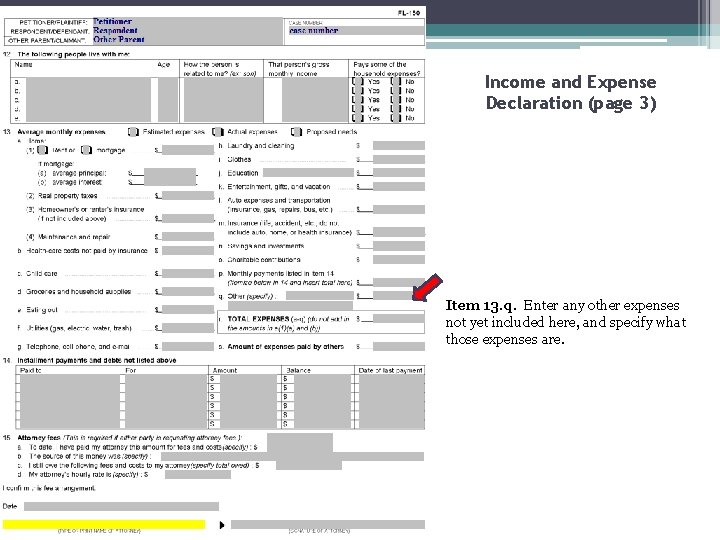720x540 pixels.
Task: Click the Age cell in household row a
Action: pyautogui.click(x=168, y=82)
